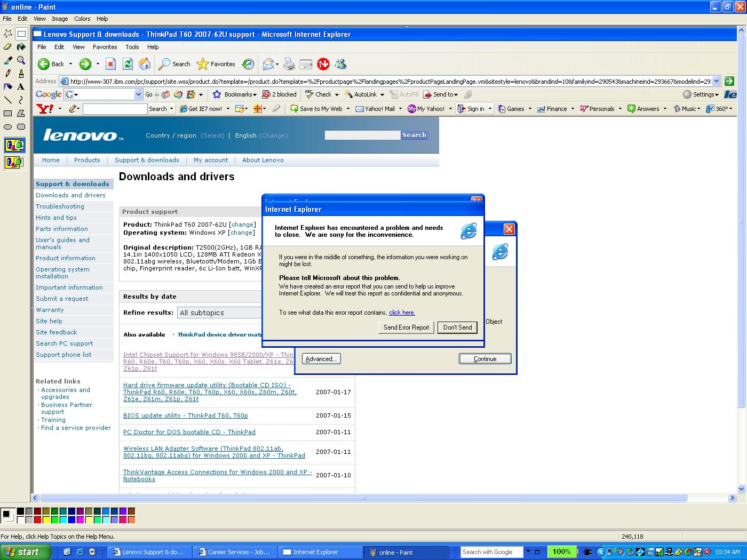
Task: Select the Magnifier tool in Paint
Action: pyautogui.click(x=21, y=60)
